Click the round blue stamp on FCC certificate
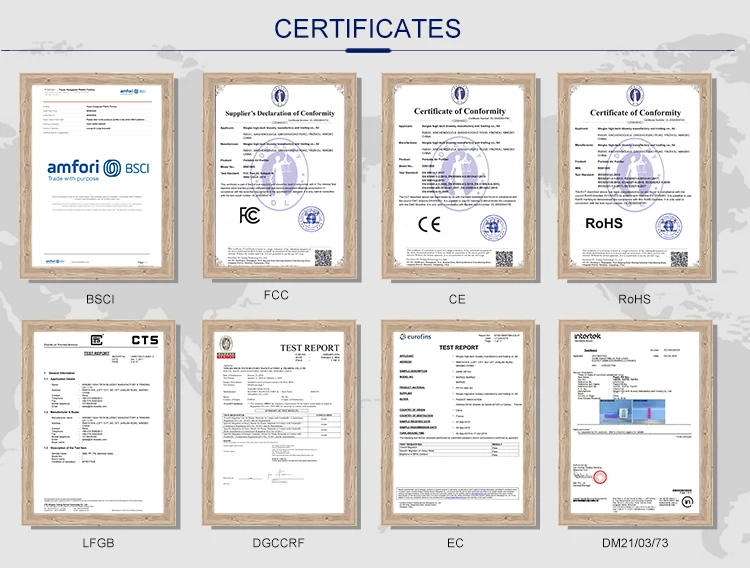 (x=311, y=220)
